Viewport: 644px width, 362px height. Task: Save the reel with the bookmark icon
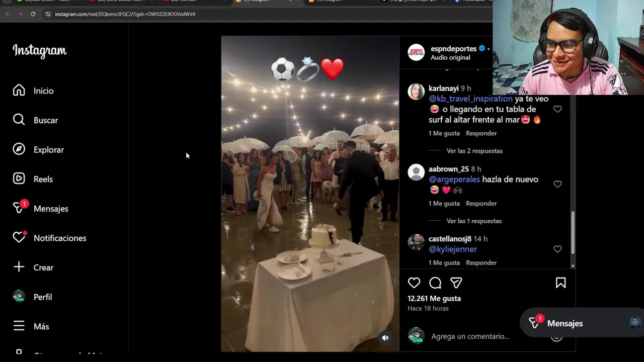pyautogui.click(x=560, y=283)
